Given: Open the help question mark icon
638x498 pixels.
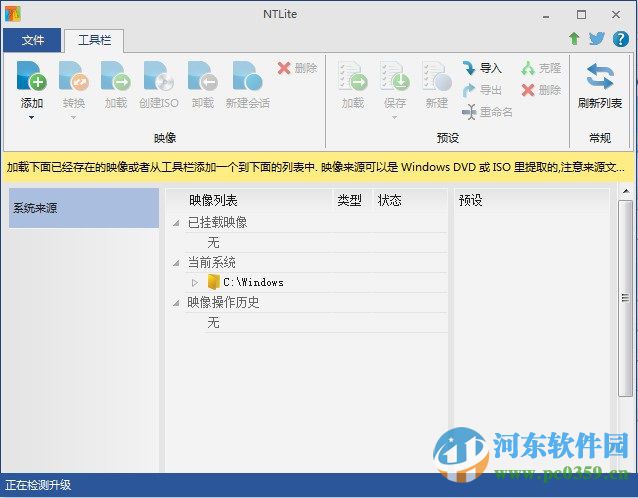Looking at the screenshot, I should pos(621,39).
